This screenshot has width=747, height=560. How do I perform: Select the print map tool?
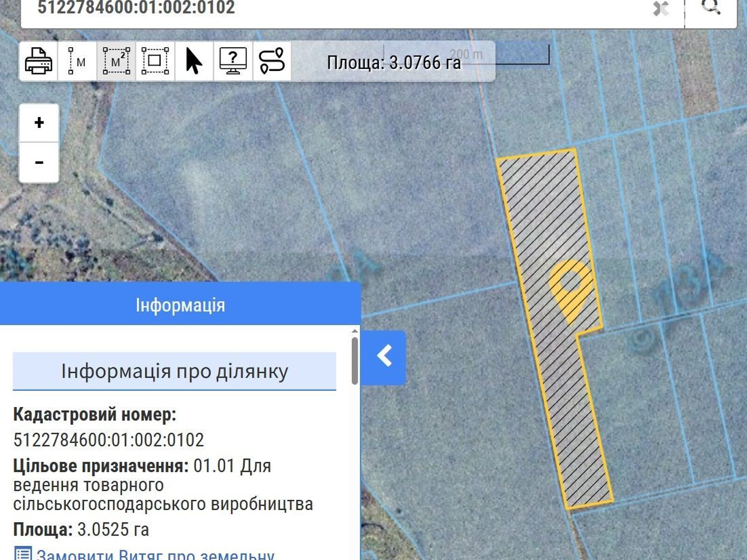pyautogui.click(x=39, y=62)
